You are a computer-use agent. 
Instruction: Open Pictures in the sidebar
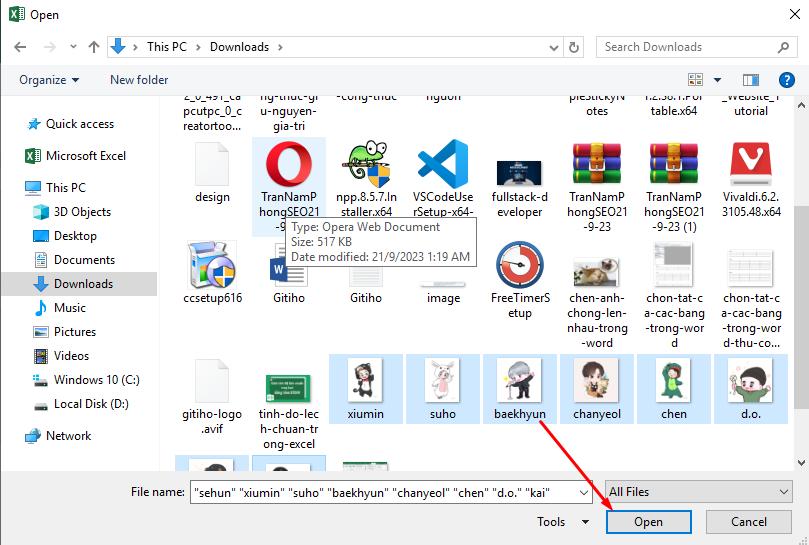coord(65,332)
